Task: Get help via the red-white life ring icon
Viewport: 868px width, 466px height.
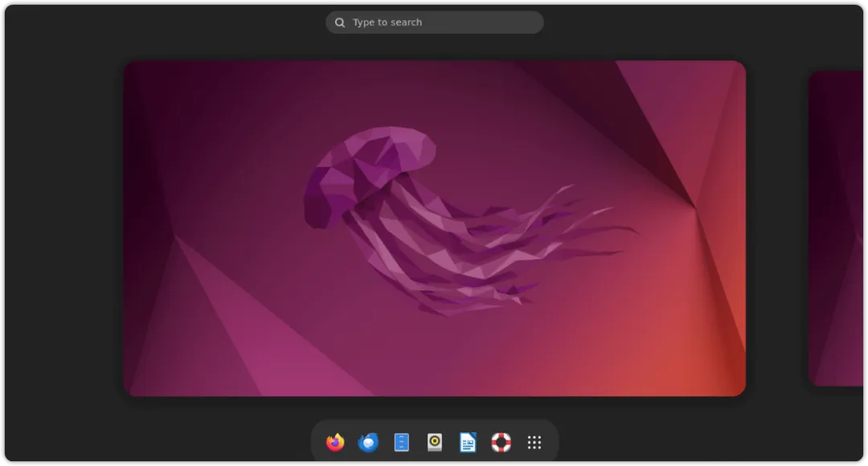Action: click(501, 442)
